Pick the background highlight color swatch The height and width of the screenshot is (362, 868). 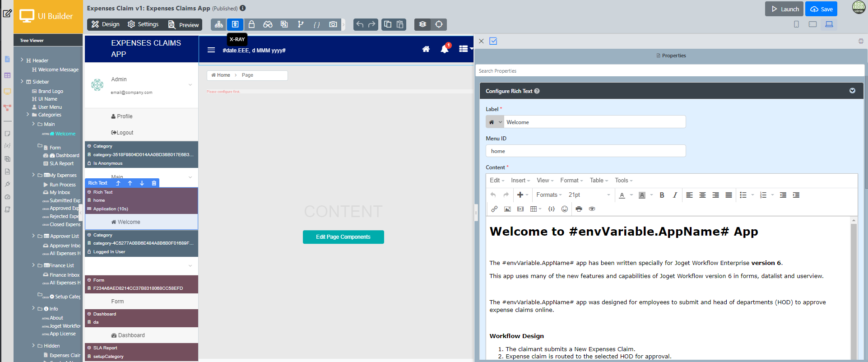[642, 195]
